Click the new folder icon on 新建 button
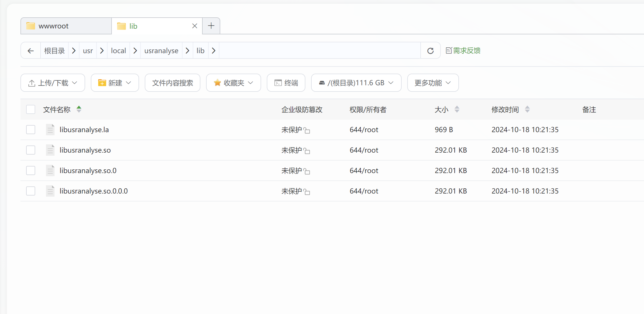 tap(102, 83)
